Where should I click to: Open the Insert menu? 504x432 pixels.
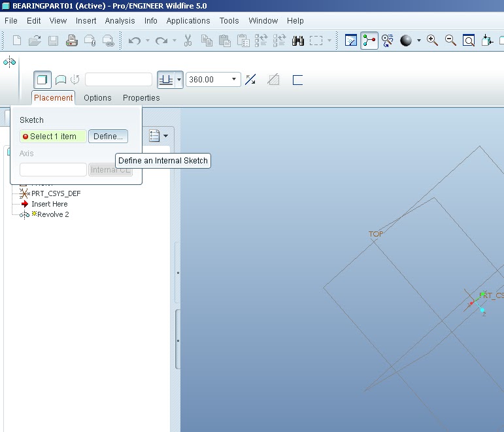point(86,20)
